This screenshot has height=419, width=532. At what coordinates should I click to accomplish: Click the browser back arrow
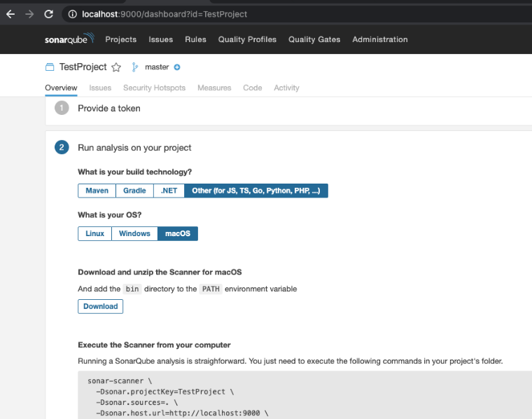[x=10, y=14]
